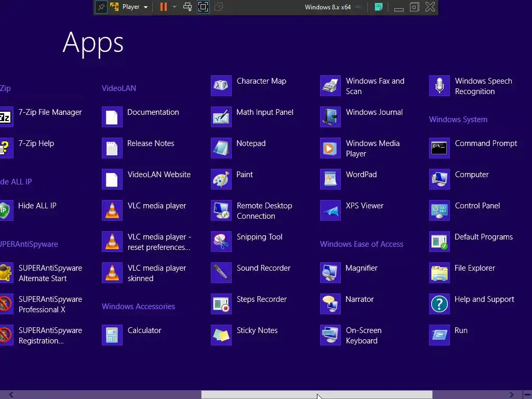Open the Magnifier icon

point(330,273)
